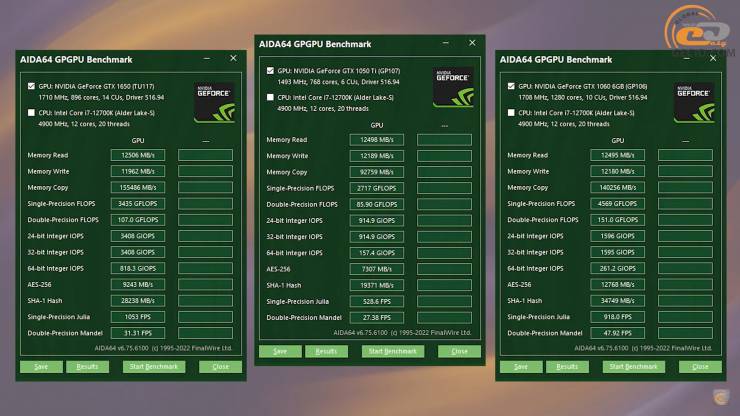Select Double-Precision Mandel value 27.38 FPS

377,318
